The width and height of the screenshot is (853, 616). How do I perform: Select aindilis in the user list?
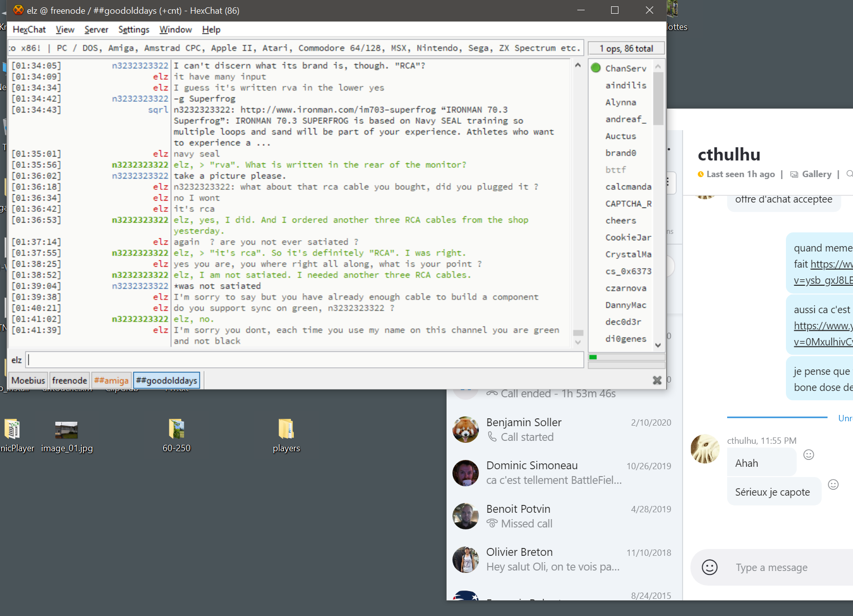(x=626, y=85)
